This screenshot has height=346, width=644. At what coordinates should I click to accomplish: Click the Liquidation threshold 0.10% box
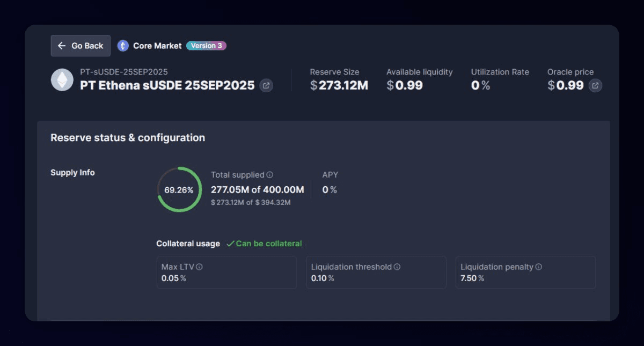(x=376, y=273)
